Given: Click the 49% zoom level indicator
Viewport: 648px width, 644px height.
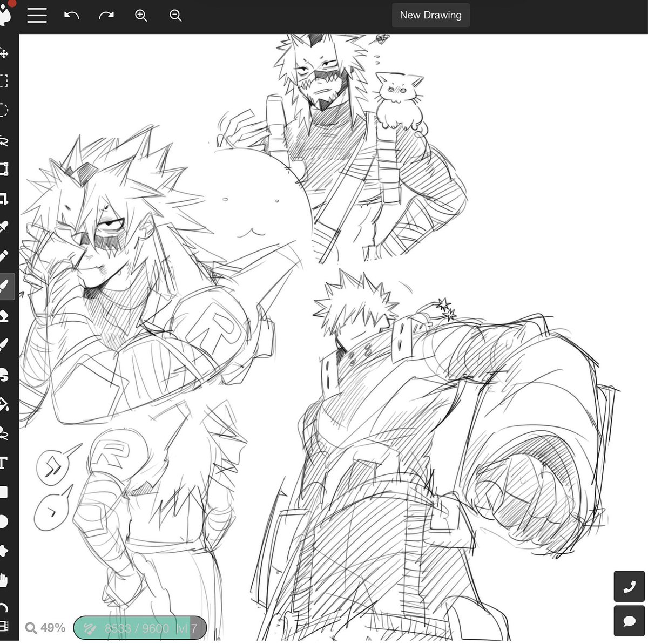Looking at the screenshot, I should point(45,628).
